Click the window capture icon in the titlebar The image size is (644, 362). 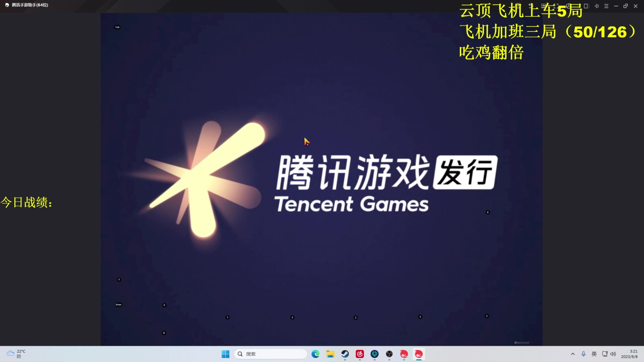(x=587, y=6)
